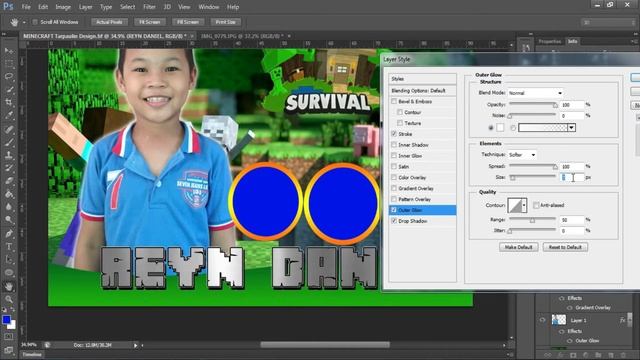The image size is (640, 360).
Task: Switch to the Properties panel tab
Action: coord(550,41)
